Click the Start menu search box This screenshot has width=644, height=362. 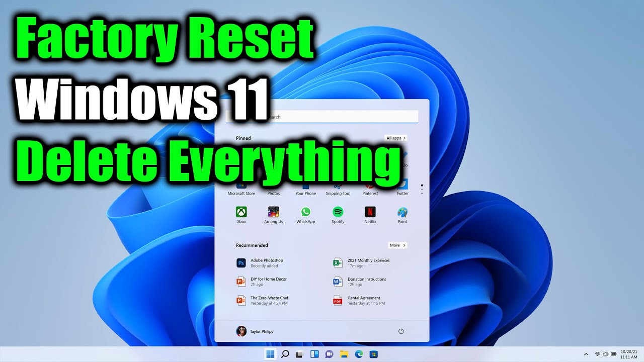322,117
